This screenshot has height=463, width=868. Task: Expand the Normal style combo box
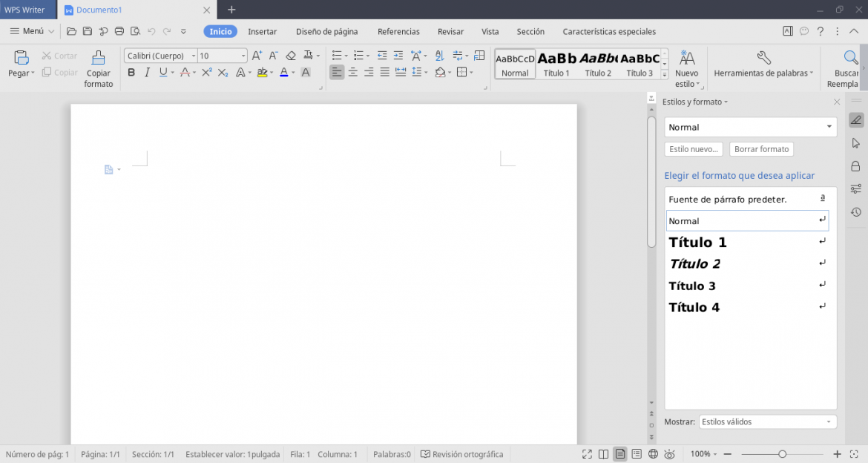750,127
